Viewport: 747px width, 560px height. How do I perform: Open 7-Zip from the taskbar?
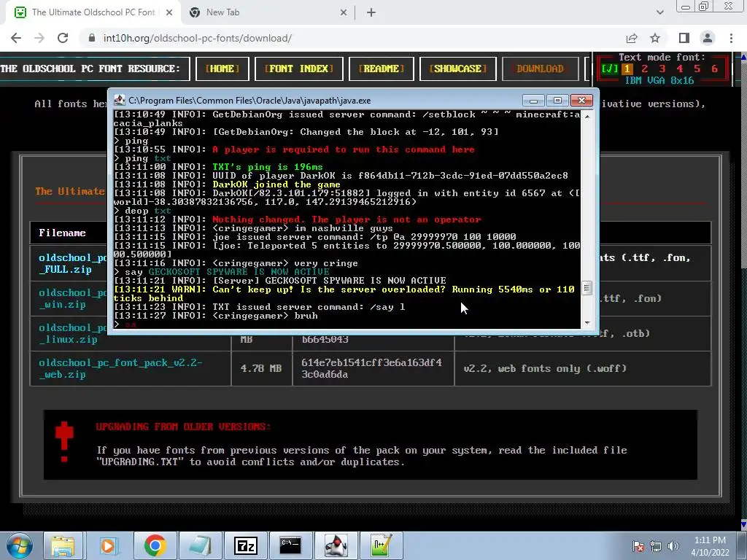[246, 545]
